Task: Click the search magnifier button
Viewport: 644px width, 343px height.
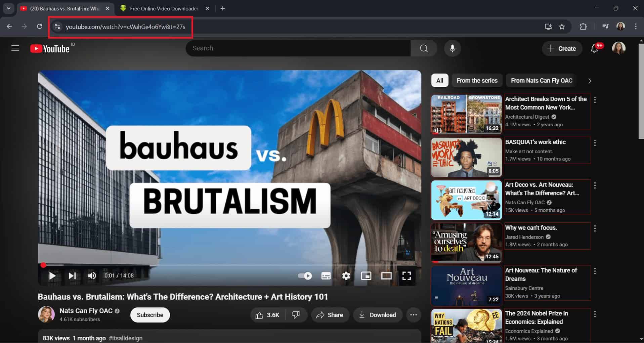Action: [424, 48]
